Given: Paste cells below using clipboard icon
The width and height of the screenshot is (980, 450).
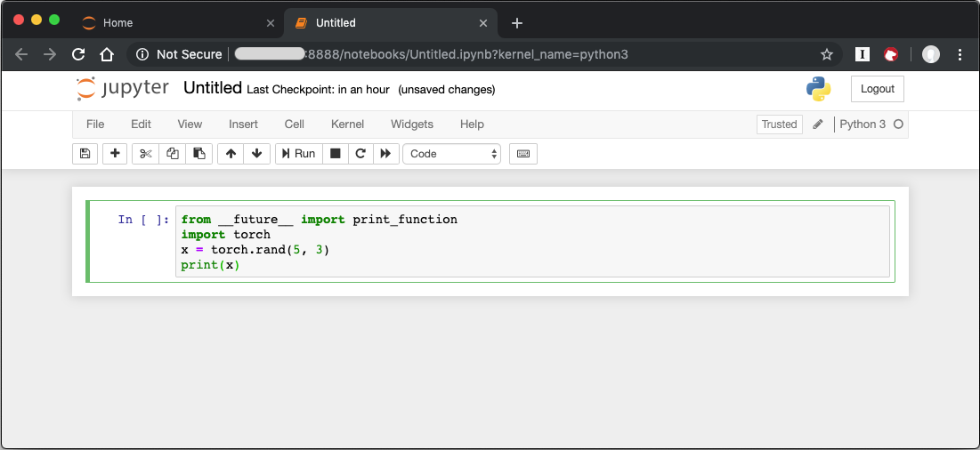Looking at the screenshot, I should [x=199, y=154].
